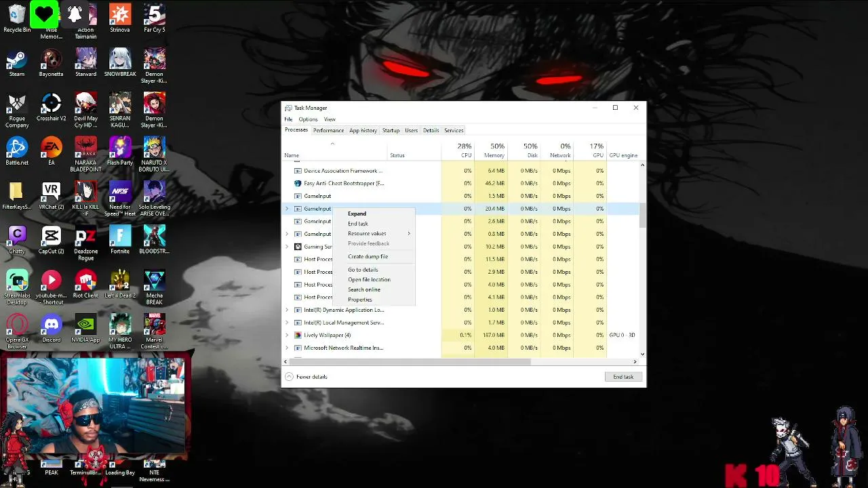Open the EA app shortcut
868x488 pixels.
[51, 151]
